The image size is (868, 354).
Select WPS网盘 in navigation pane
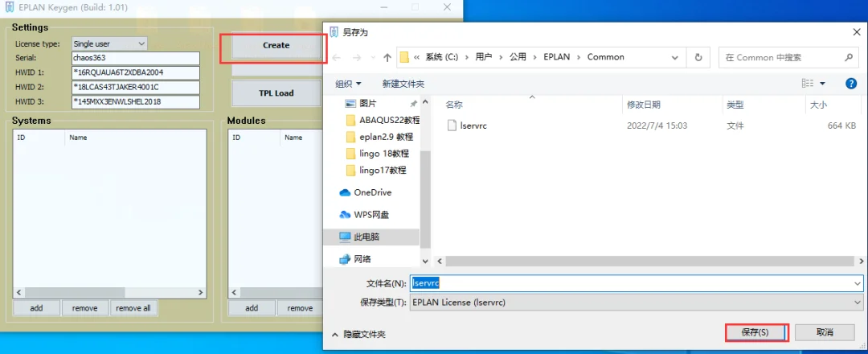pyautogui.click(x=371, y=214)
